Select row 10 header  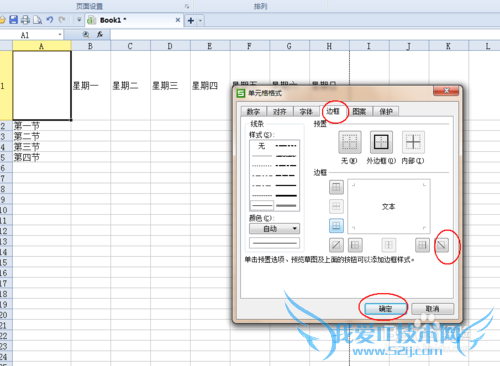[x=6, y=210]
